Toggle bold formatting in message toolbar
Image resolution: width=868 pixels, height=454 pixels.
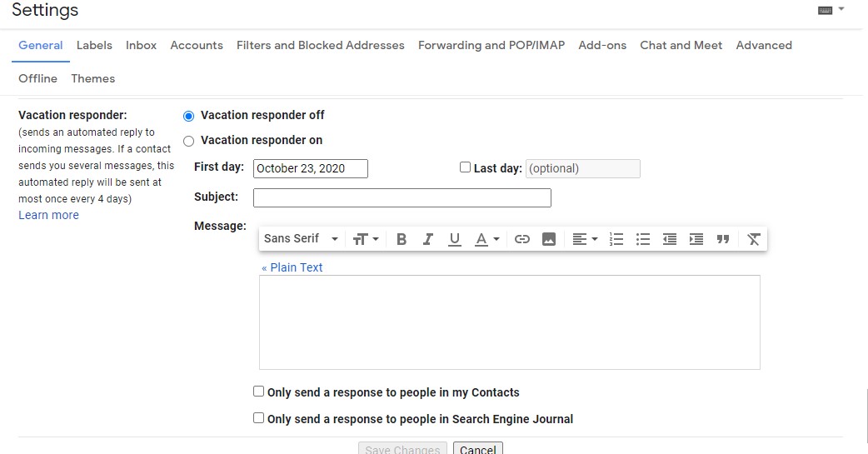tap(402, 239)
